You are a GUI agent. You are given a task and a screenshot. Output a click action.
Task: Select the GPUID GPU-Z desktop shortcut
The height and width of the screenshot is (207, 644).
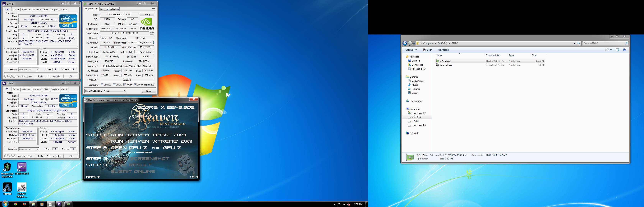point(22,169)
